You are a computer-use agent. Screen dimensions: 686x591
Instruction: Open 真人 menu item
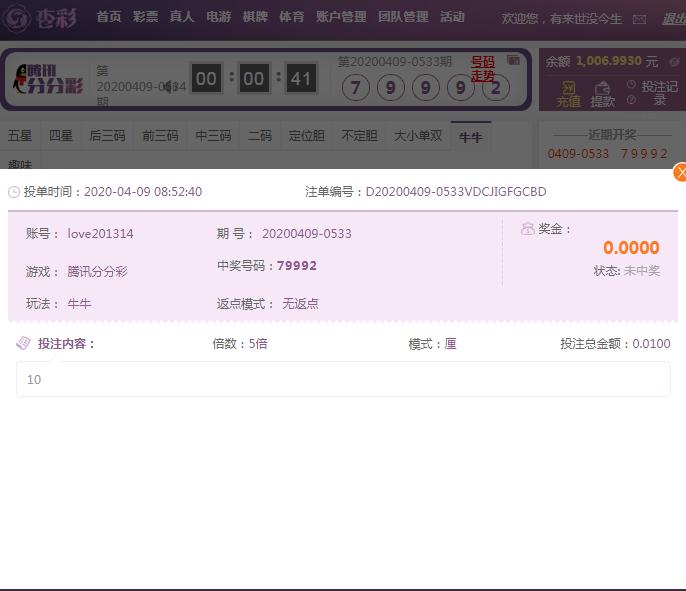coord(182,17)
